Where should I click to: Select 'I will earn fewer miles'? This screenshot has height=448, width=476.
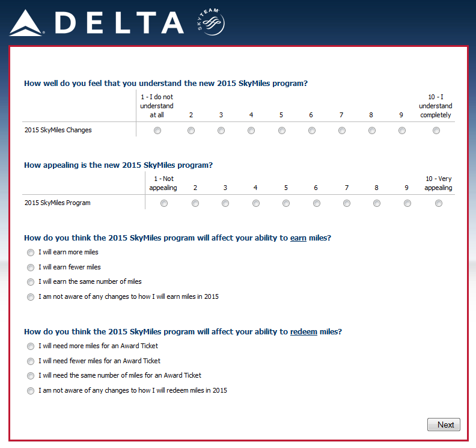[x=31, y=268]
